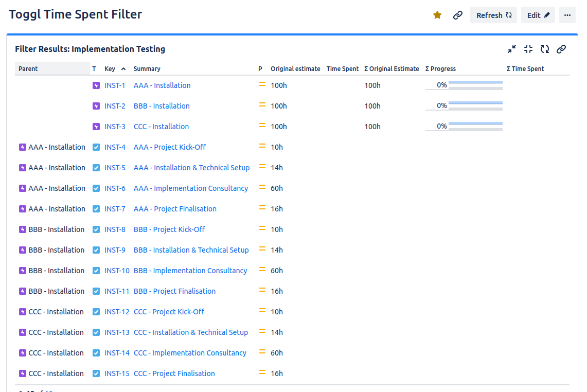Open AAA - Project Kick-Off summary
This screenshot has width=587, height=392.
(170, 147)
